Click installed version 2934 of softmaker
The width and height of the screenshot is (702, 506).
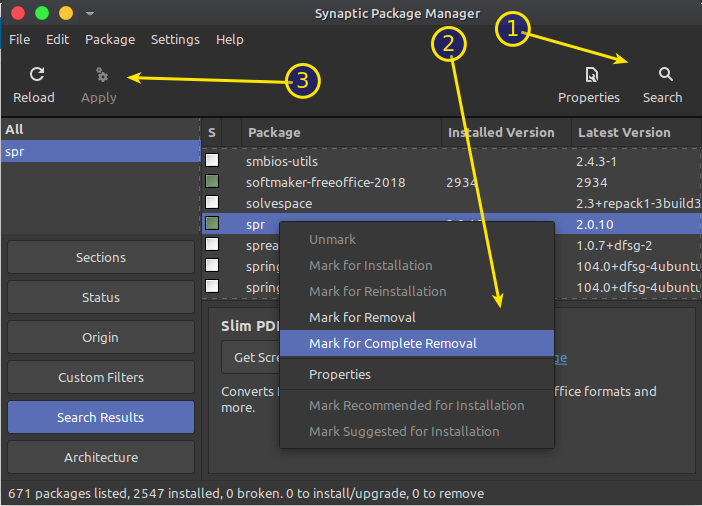tap(461, 182)
